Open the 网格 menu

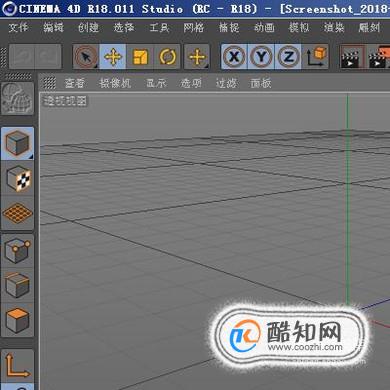pos(194,27)
